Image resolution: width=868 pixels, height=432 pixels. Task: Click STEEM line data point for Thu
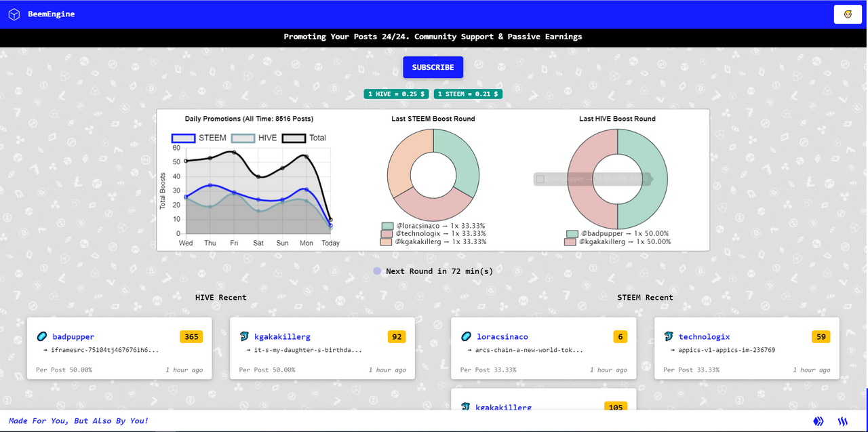pyautogui.click(x=210, y=185)
